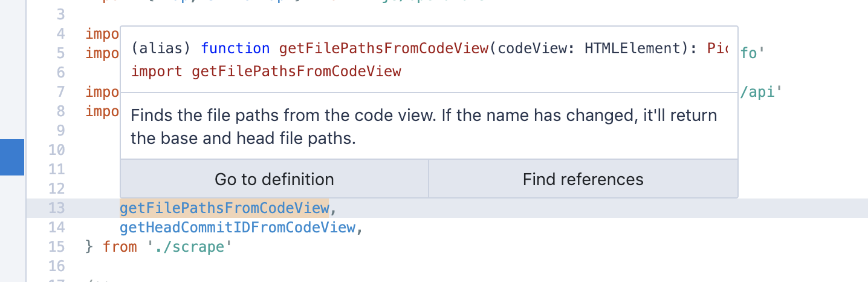Select line number 16 in gutter

tap(56, 266)
